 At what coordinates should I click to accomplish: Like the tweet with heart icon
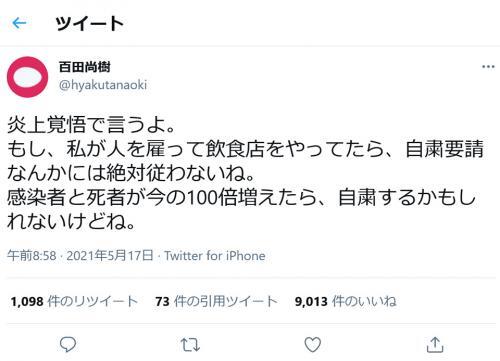click(313, 344)
